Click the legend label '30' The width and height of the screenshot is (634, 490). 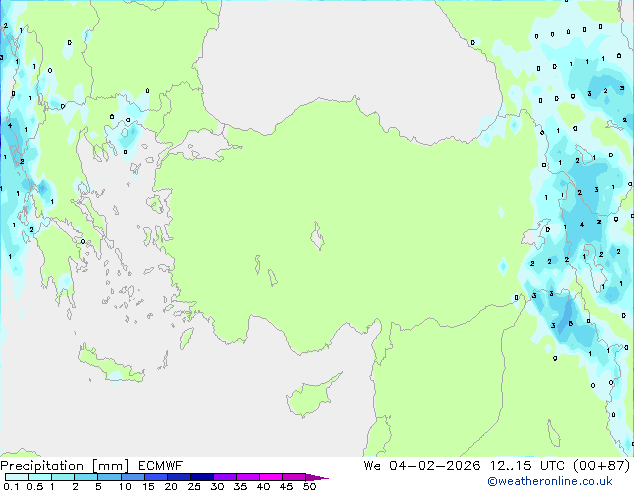(x=217, y=486)
